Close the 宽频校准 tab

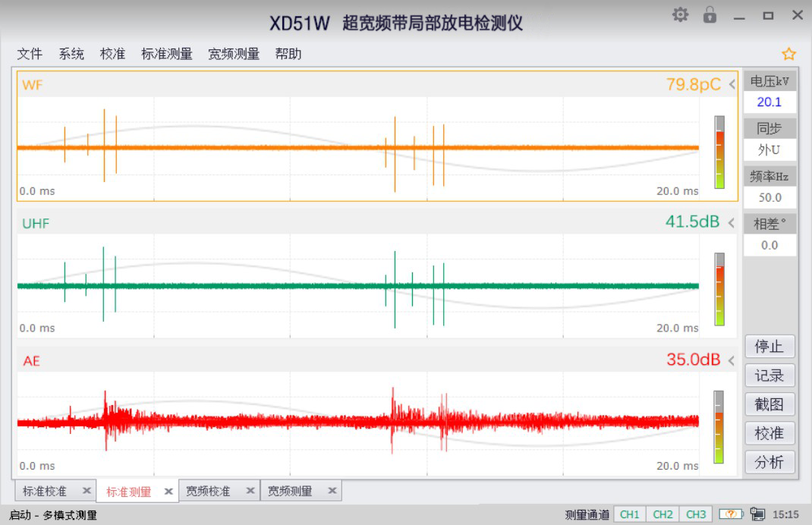coord(250,491)
